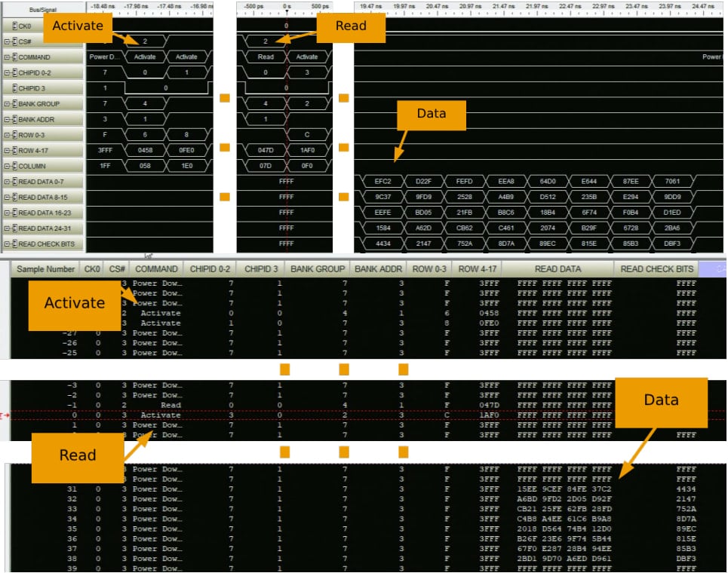Expand the BANK GROUP bus
Viewport: 728px width, 573px height.
[6, 103]
